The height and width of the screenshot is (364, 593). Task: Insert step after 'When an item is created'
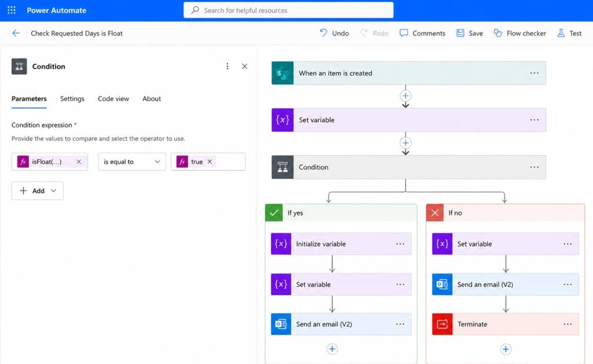click(x=405, y=96)
